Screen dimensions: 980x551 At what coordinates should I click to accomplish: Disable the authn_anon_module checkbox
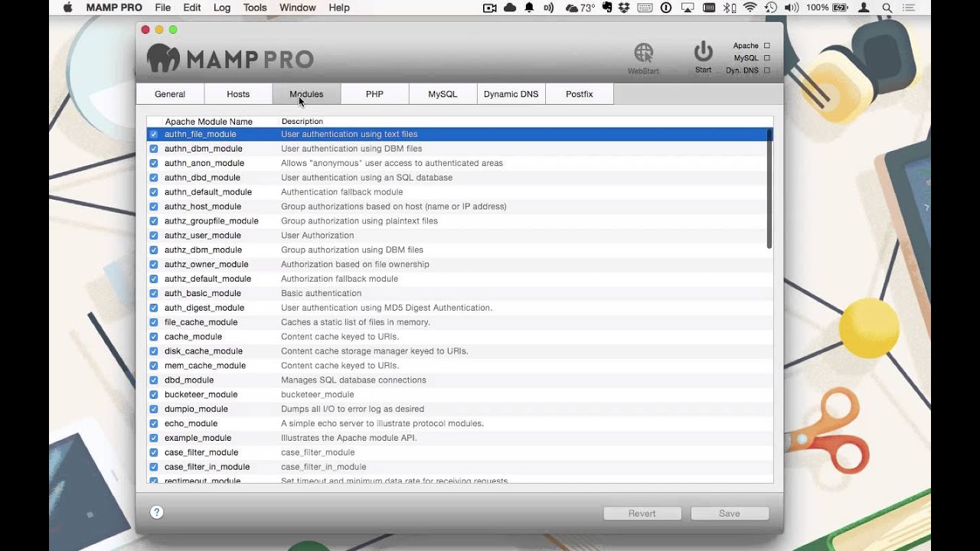tap(154, 163)
